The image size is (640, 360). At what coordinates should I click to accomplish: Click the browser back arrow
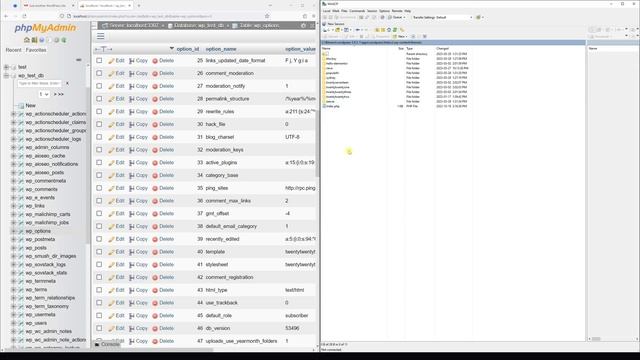[6, 16]
